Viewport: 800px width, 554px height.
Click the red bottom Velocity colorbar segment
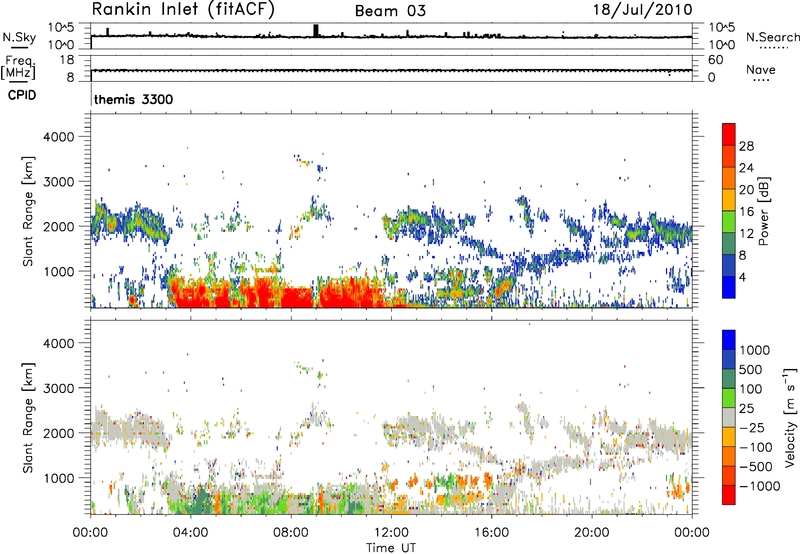729,495
